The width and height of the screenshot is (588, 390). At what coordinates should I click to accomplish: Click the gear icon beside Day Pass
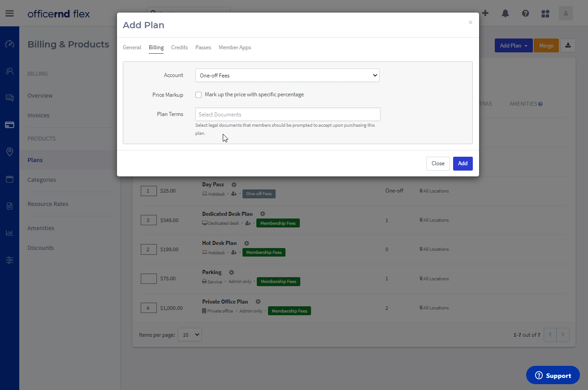tap(234, 184)
